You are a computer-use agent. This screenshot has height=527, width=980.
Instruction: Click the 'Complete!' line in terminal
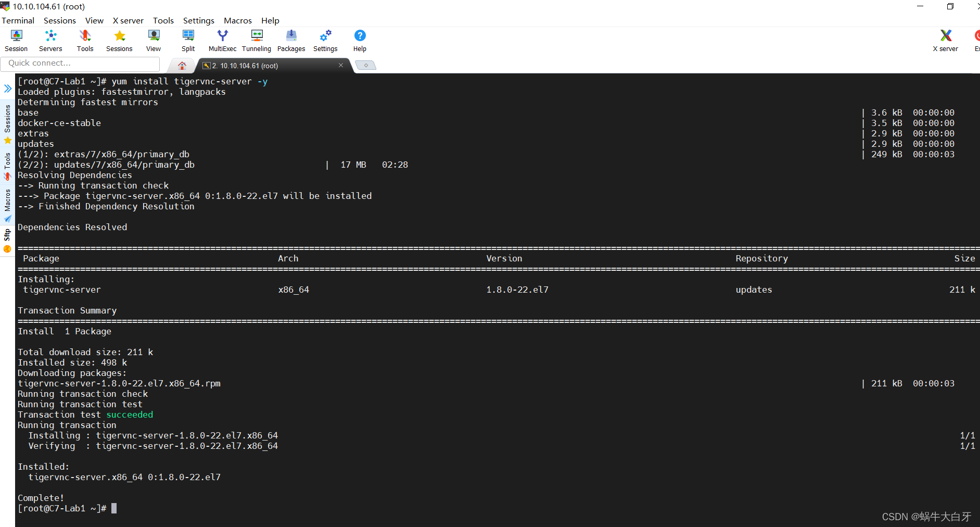pos(41,498)
